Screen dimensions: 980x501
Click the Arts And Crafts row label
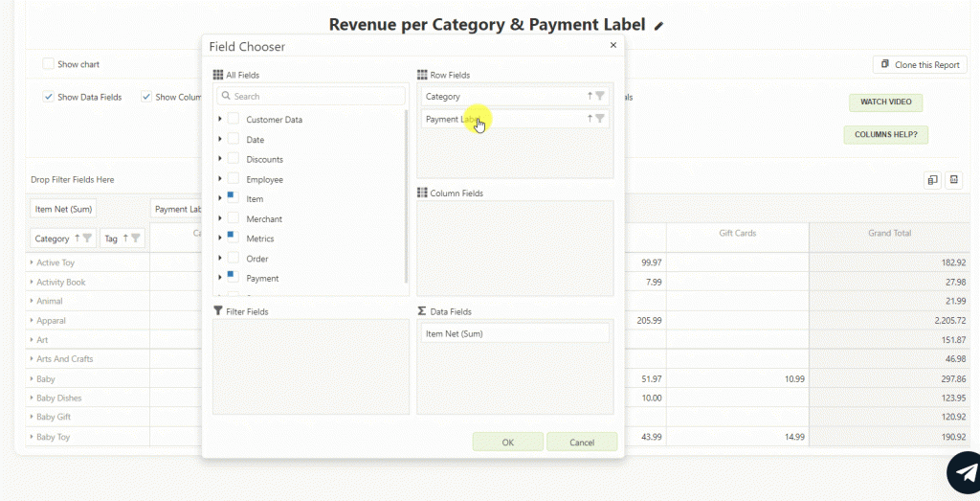coord(65,359)
